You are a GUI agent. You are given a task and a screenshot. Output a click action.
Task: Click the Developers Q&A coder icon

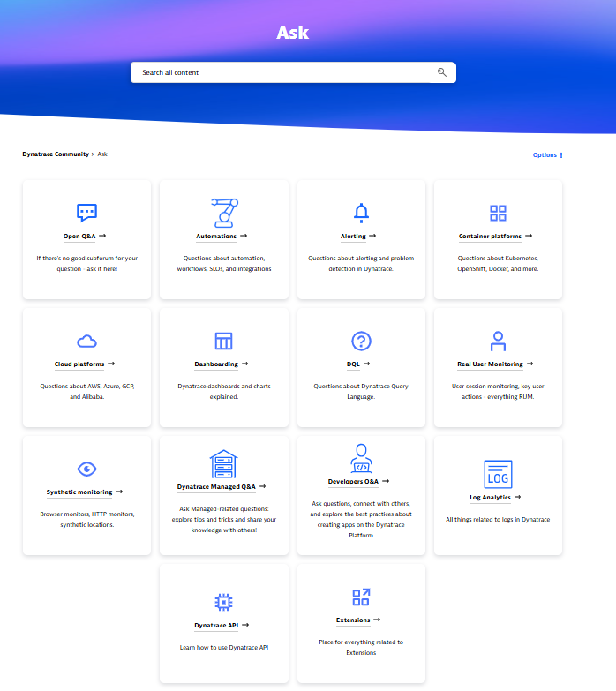[361, 458]
